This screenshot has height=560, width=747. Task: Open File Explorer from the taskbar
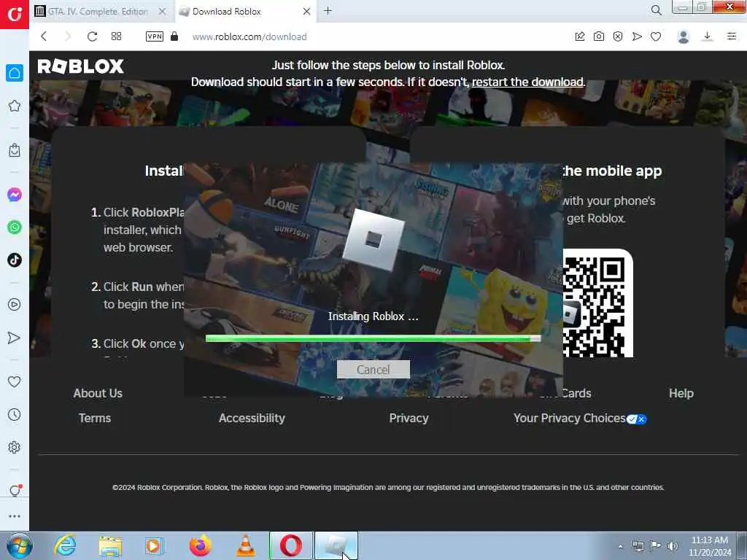(x=110, y=546)
